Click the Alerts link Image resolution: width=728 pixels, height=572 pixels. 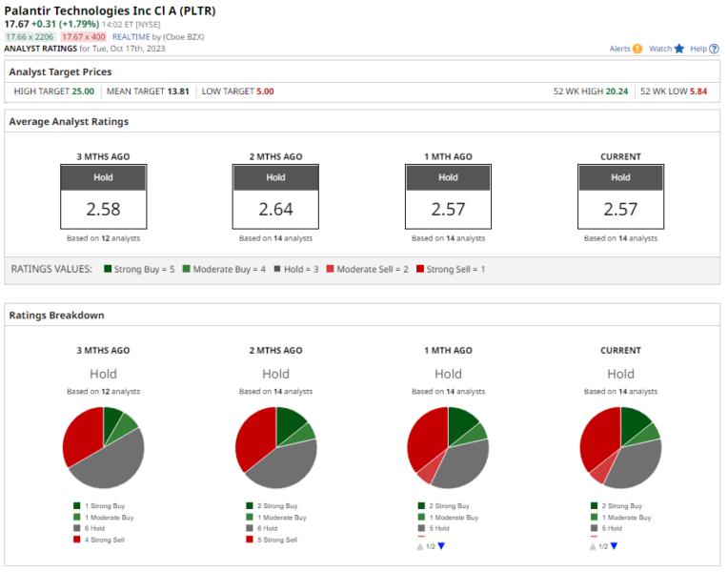coord(619,49)
